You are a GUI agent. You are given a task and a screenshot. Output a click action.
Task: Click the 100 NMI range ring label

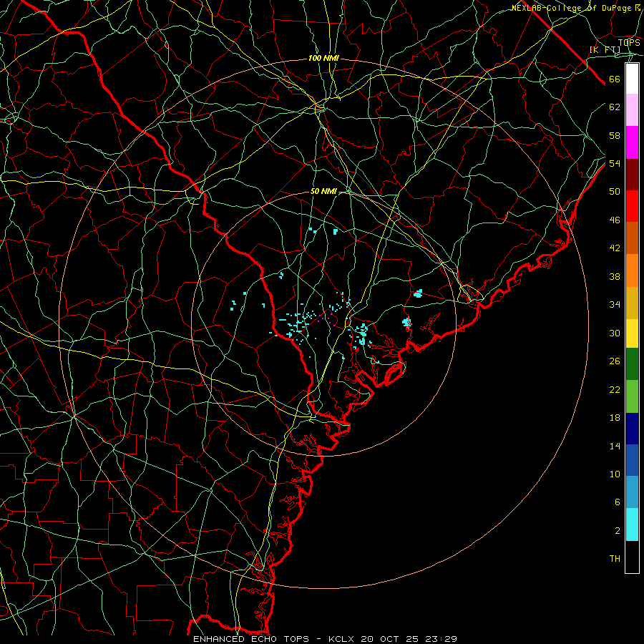coord(323,59)
